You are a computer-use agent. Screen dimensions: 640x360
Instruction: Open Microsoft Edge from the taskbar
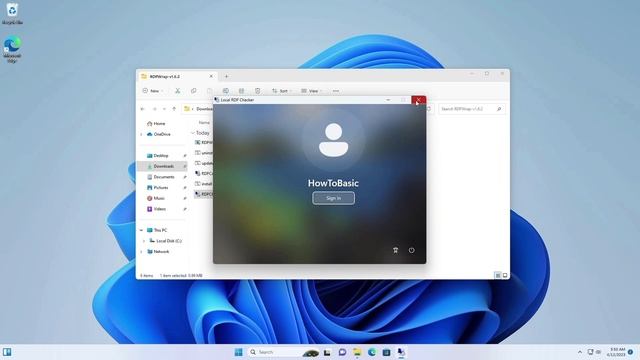[372, 352]
